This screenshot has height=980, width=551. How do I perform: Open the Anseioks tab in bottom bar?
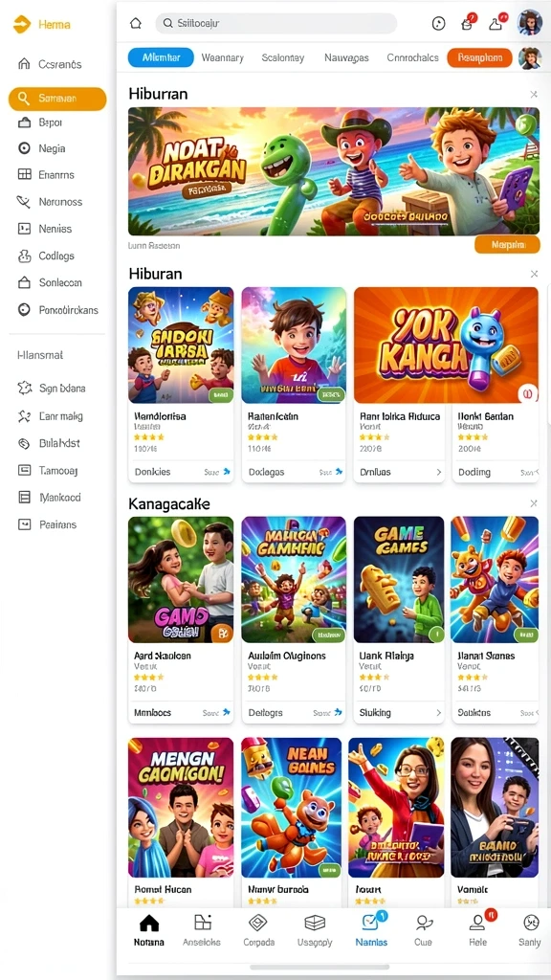[x=202, y=930]
